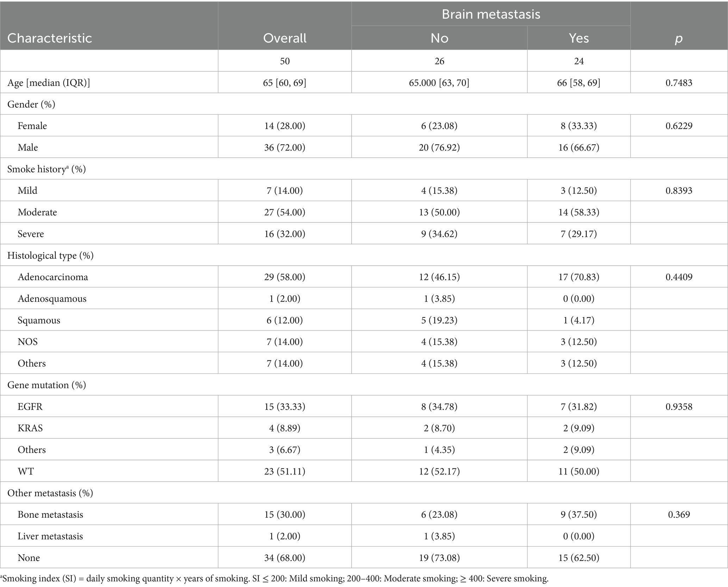Select the Histological type (%) section heading

click(x=50, y=255)
